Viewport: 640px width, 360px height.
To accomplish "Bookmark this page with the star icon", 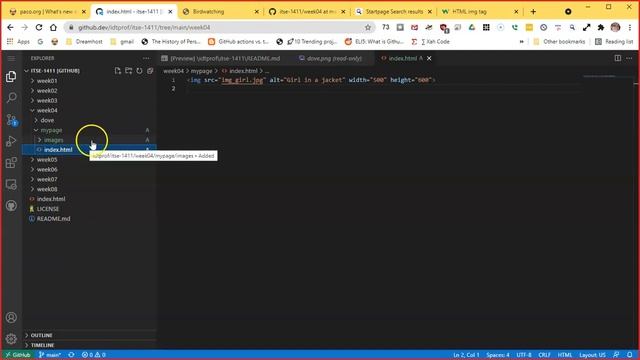I will point(368,27).
